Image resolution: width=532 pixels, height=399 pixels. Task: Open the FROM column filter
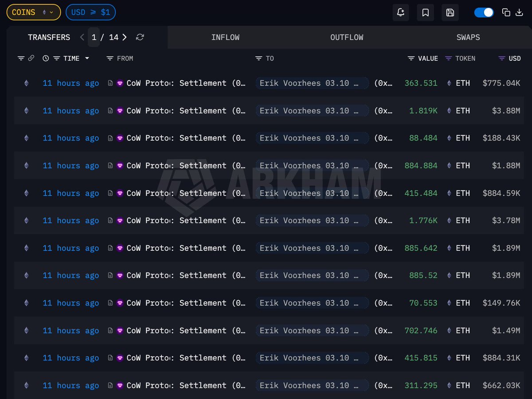tap(110, 58)
